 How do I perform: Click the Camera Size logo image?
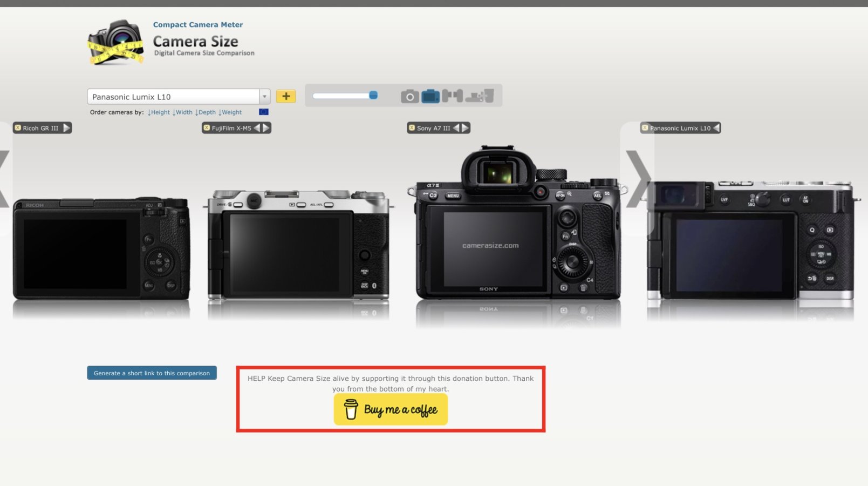(116, 43)
